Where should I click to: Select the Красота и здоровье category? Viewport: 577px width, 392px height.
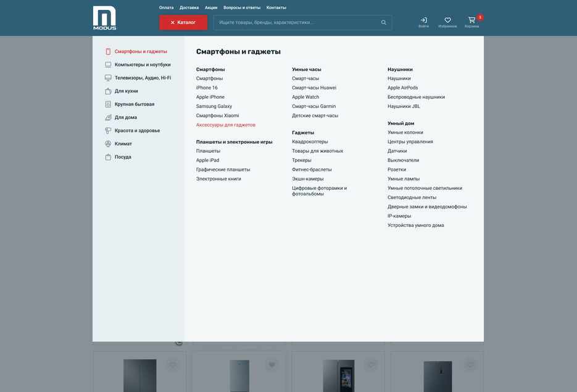137,131
